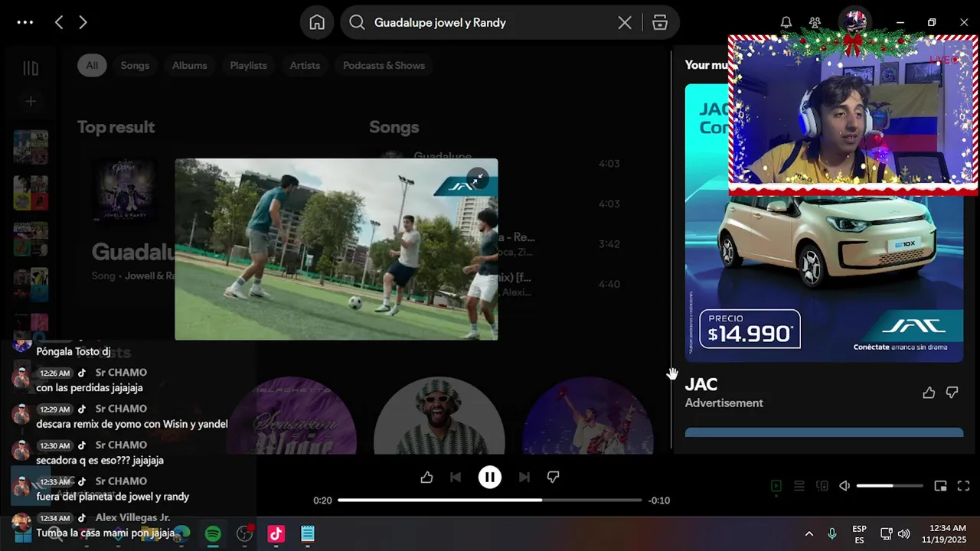Click the 4:40 song duration

(609, 285)
